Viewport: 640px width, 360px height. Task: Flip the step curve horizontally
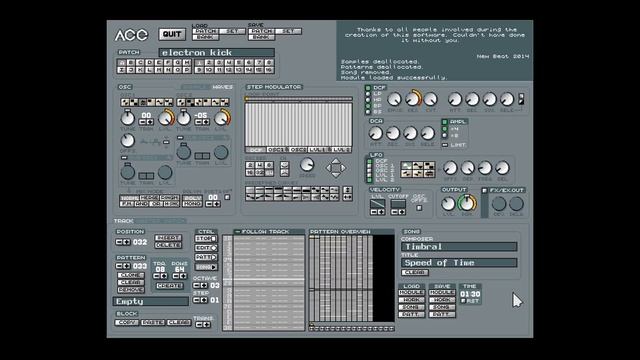347,197
